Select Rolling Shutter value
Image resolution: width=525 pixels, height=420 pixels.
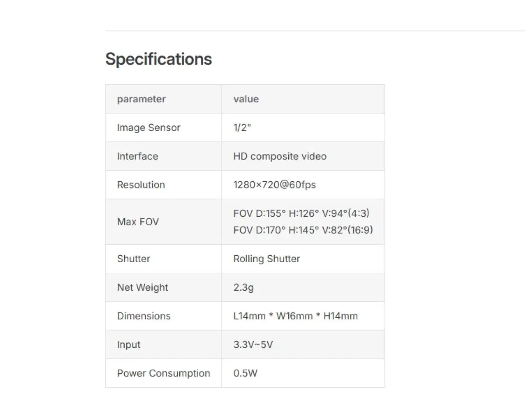267,259
